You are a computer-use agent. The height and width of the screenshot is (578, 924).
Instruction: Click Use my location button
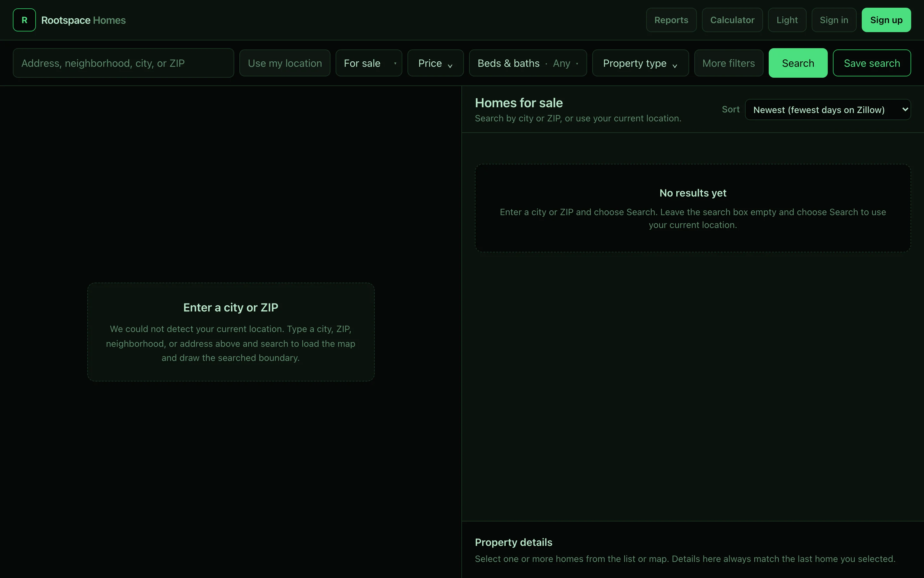click(285, 63)
